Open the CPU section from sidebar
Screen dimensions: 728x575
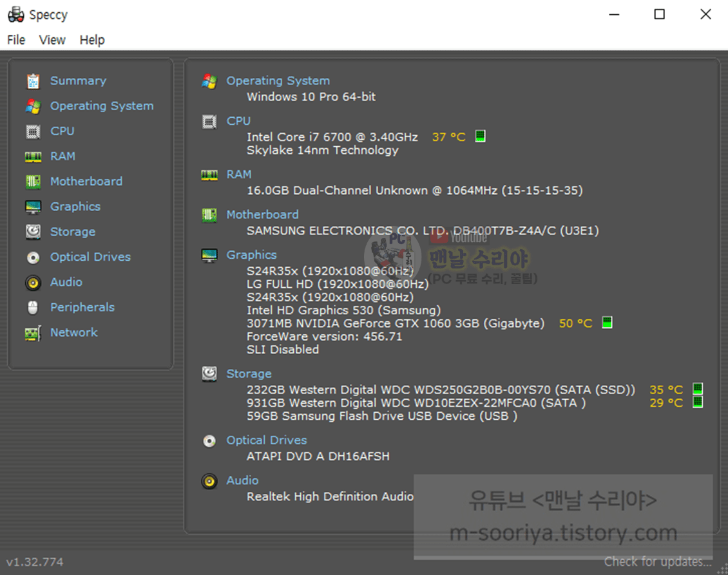62,131
